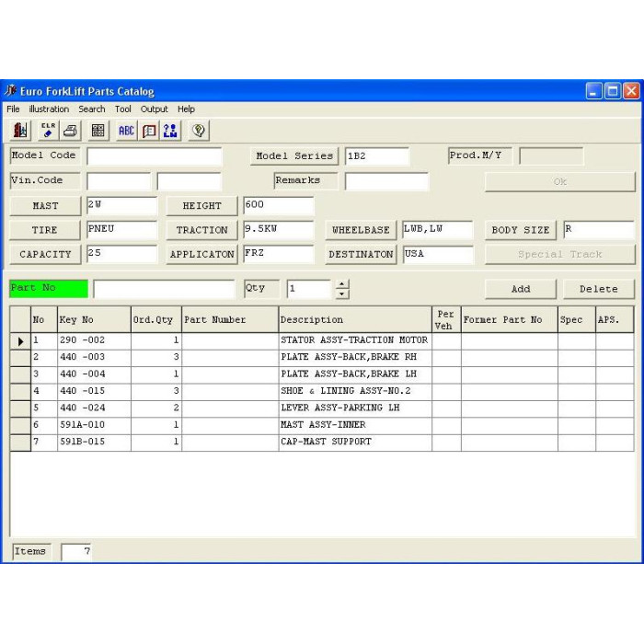Click the DESTINATON button
Viewport: 644px width, 644px height.
pos(361,254)
